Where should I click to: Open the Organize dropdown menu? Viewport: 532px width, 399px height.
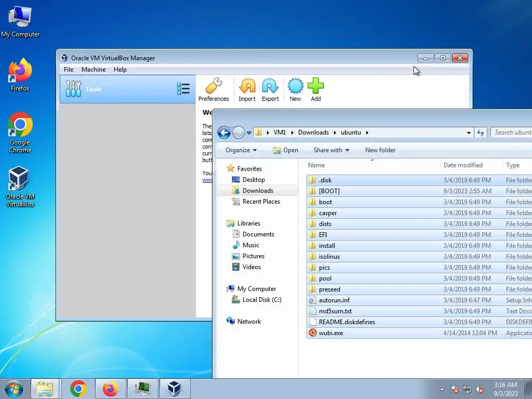(241, 150)
